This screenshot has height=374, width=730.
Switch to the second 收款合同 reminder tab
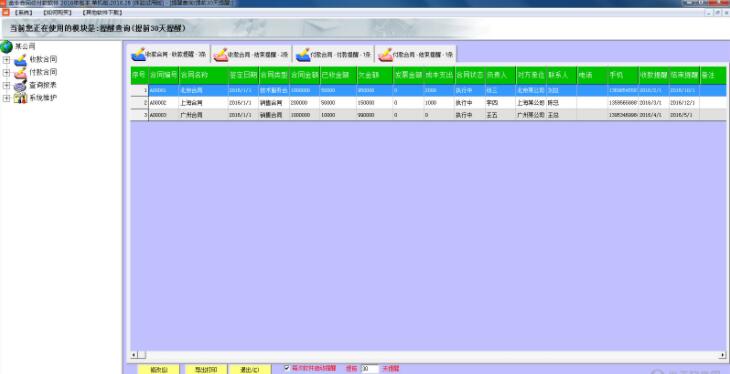pos(251,54)
